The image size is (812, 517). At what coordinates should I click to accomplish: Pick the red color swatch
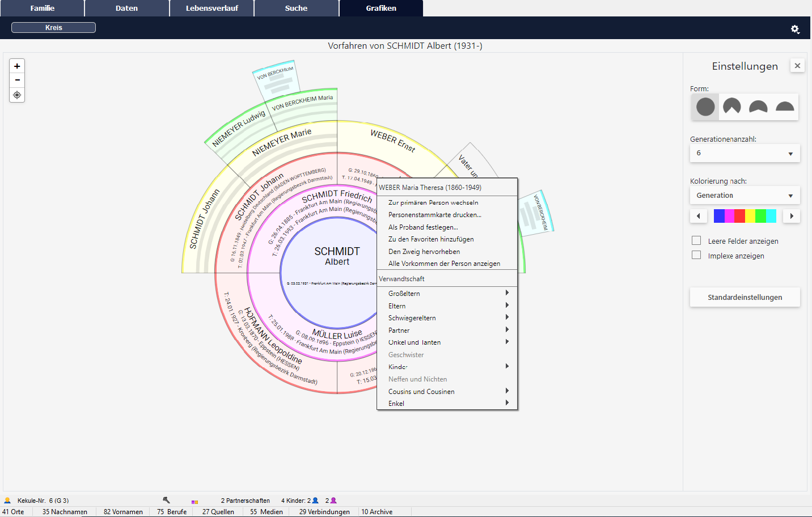(740, 216)
